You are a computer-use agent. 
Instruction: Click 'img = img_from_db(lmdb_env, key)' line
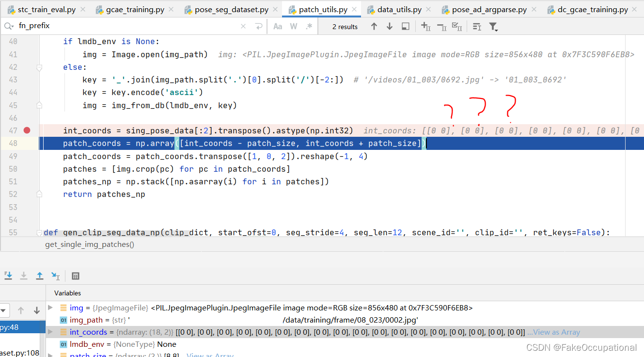click(x=159, y=105)
